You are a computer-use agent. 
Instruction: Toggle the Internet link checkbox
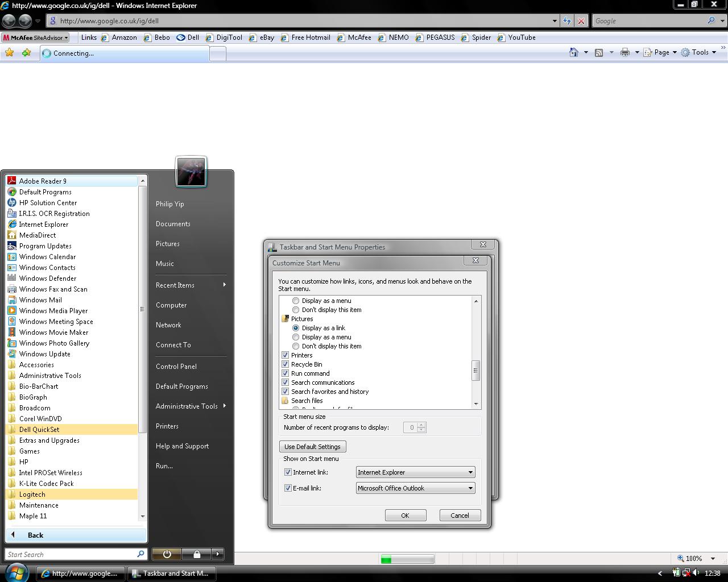click(x=288, y=472)
